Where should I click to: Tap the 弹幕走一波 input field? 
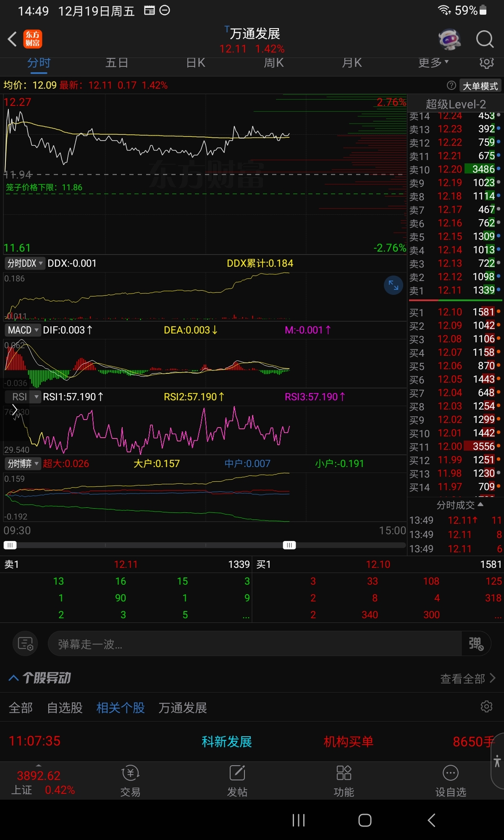255,643
